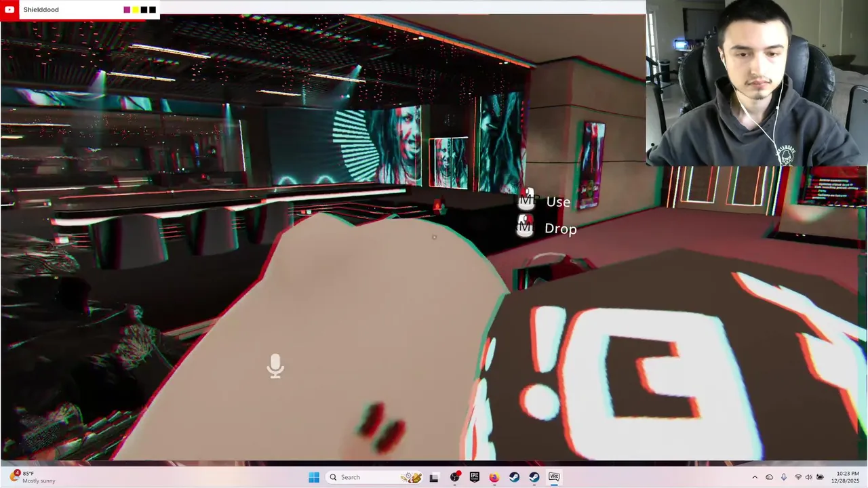This screenshot has width=868, height=488.
Task: Click the taskbar Search box
Action: pyautogui.click(x=374, y=477)
